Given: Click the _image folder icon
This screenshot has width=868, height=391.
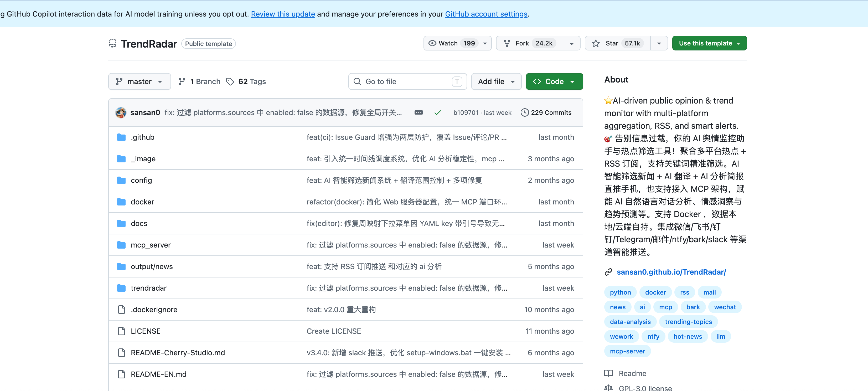Looking at the screenshot, I should click(x=121, y=159).
